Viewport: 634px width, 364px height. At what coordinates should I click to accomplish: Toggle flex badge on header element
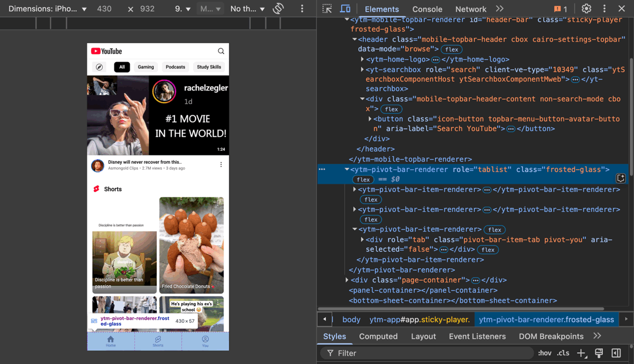pyautogui.click(x=451, y=49)
